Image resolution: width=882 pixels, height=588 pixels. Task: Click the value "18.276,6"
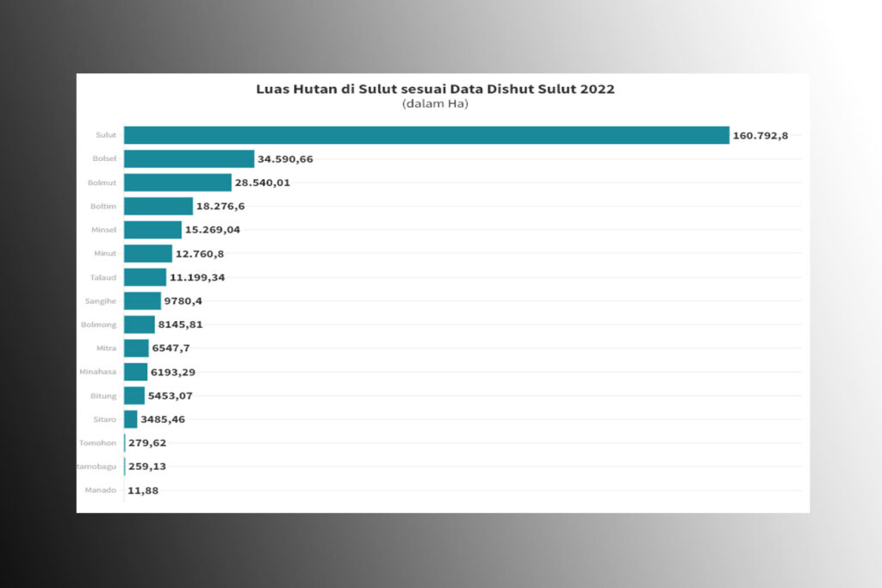point(220,207)
